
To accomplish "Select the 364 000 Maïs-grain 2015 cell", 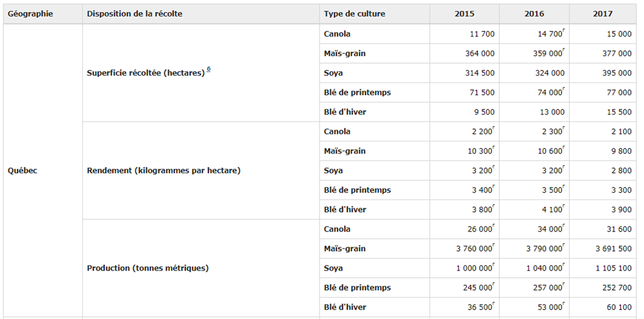I will (480, 53).
